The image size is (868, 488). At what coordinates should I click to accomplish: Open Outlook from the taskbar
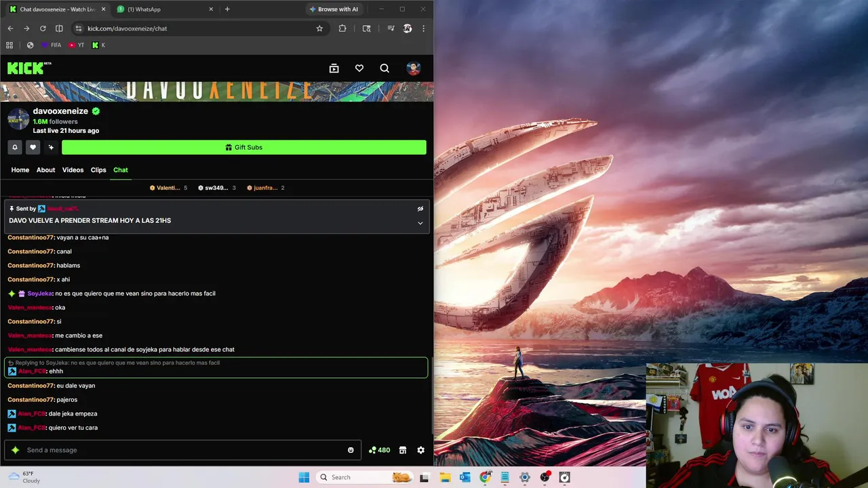pos(465,477)
